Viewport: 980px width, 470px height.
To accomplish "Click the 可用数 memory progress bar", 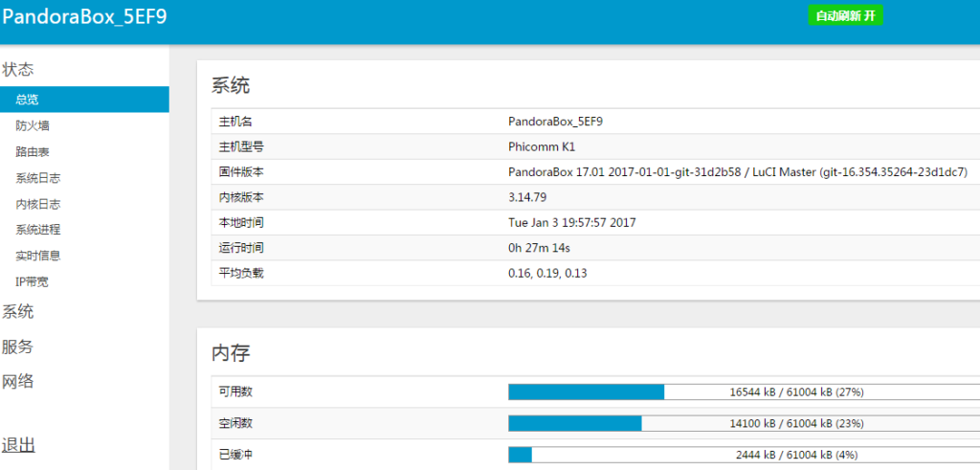I will pyautogui.click(x=744, y=392).
